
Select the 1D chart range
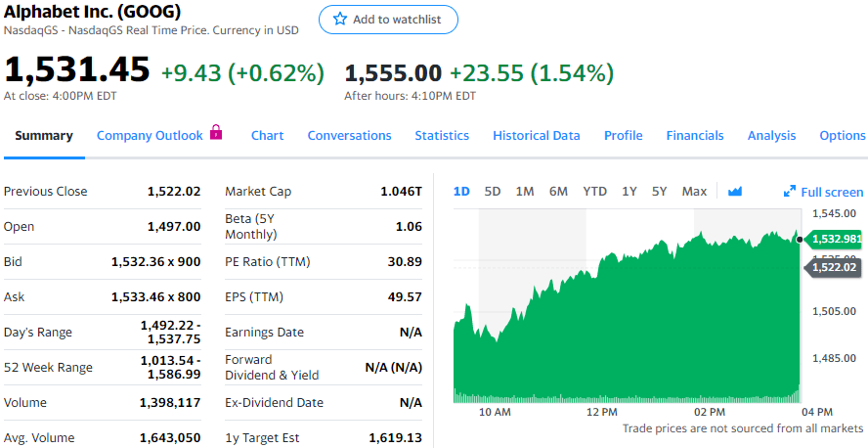[462, 192]
